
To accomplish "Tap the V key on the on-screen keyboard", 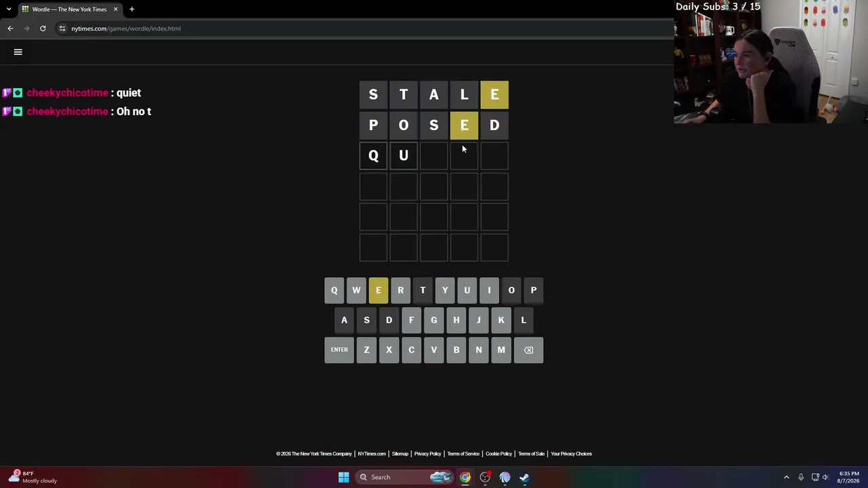I will (x=434, y=350).
